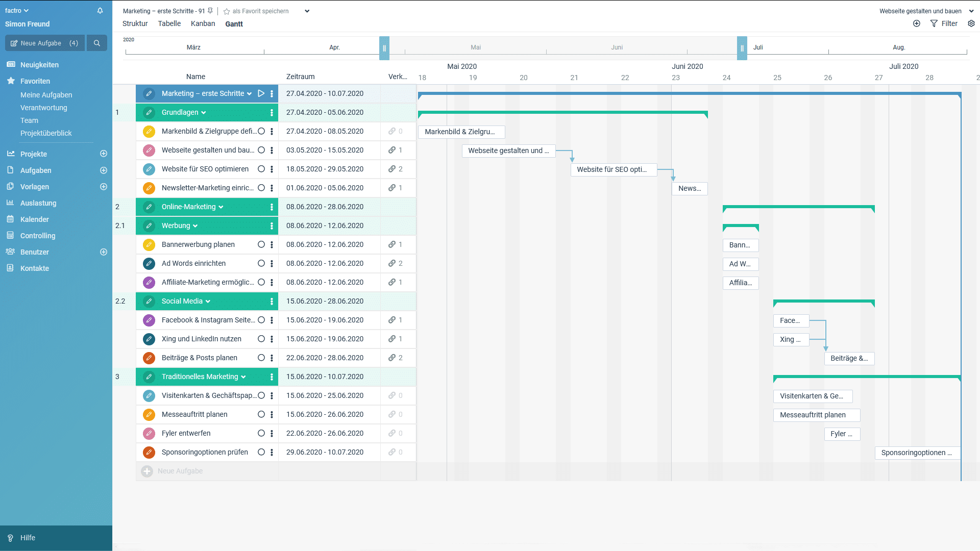Toggle status circle of Markenbild & Zielgruppe task
The image size is (980, 551).
tap(261, 131)
